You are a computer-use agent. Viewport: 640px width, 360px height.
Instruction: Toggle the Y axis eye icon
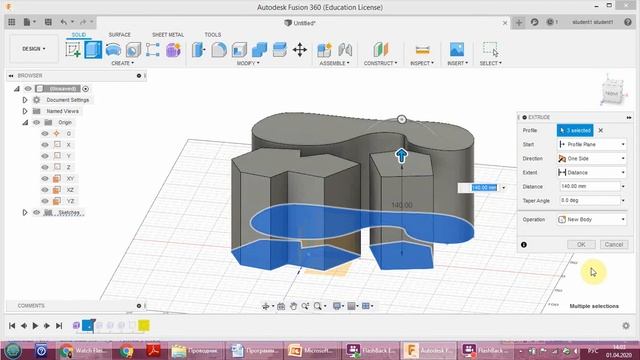pos(45,156)
